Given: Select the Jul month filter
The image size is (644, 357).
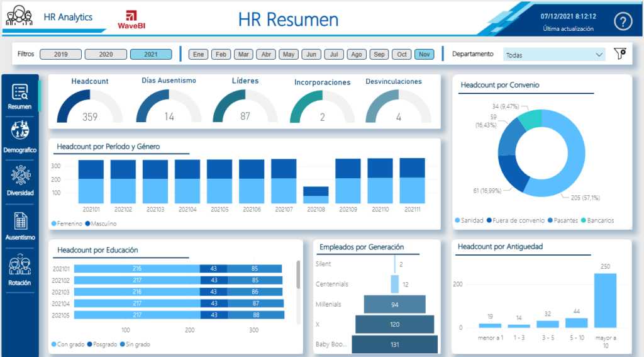Looking at the screenshot, I should tap(334, 54).
